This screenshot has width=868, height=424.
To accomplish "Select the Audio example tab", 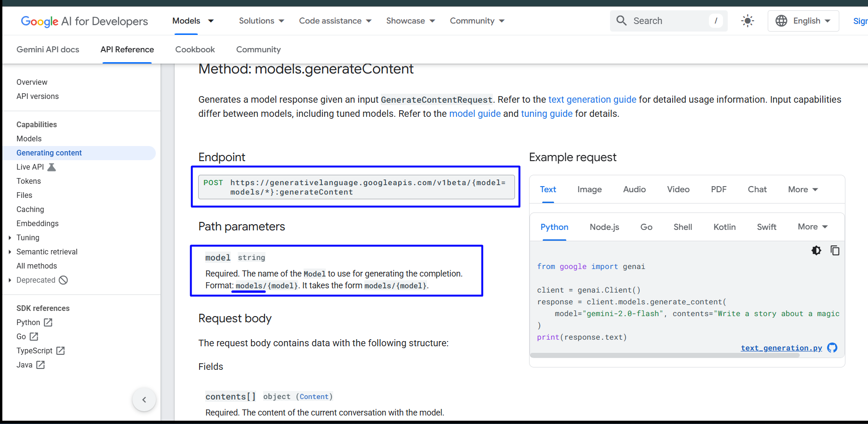I will click(x=635, y=189).
